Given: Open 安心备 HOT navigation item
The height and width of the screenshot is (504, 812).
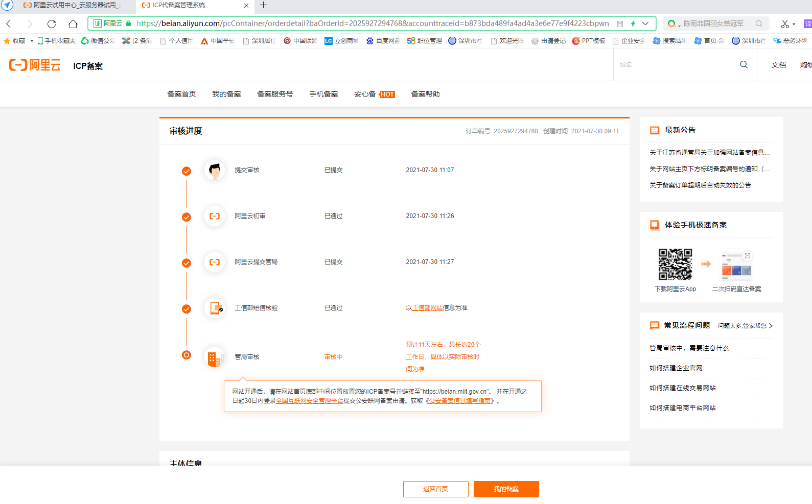Looking at the screenshot, I should (375, 94).
